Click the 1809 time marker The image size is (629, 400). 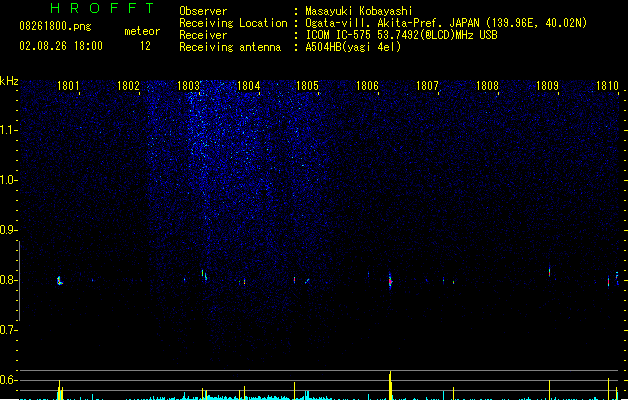coord(547,86)
